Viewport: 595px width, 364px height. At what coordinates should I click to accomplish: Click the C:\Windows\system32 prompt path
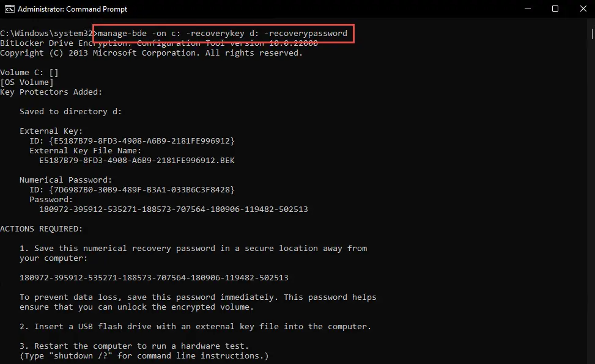tap(46, 33)
